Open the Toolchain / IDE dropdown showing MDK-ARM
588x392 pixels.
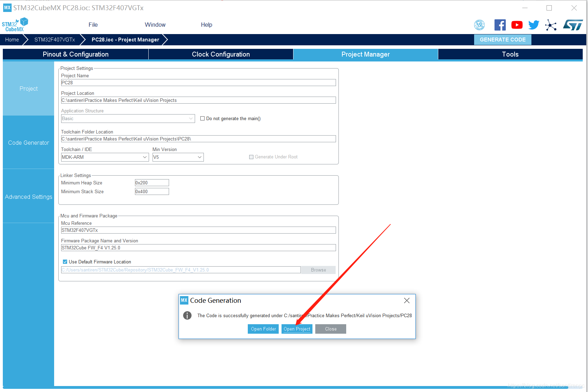[145, 157]
